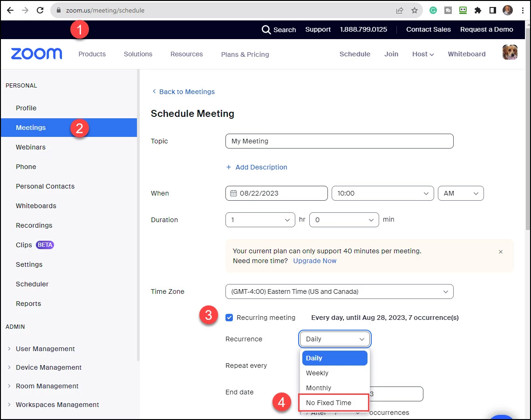The image size is (531, 420).
Task: Select Weekly from the recurrence list
Action: pyautogui.click(x=334, y=373)
